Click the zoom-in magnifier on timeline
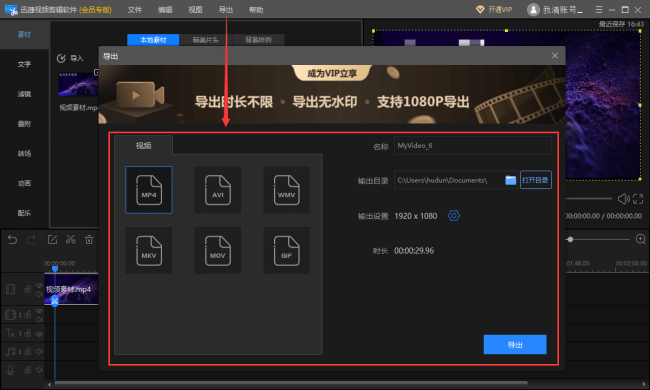 (x=640, y=239)
